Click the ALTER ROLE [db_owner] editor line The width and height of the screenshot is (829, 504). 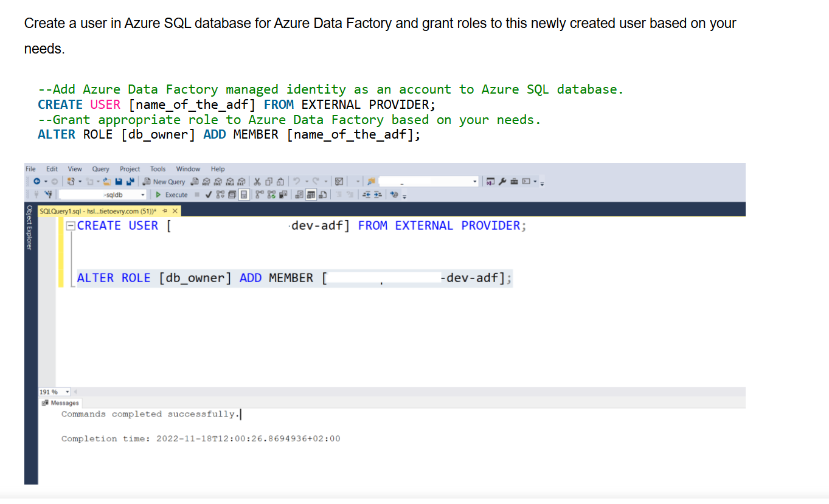coord(294,278)
